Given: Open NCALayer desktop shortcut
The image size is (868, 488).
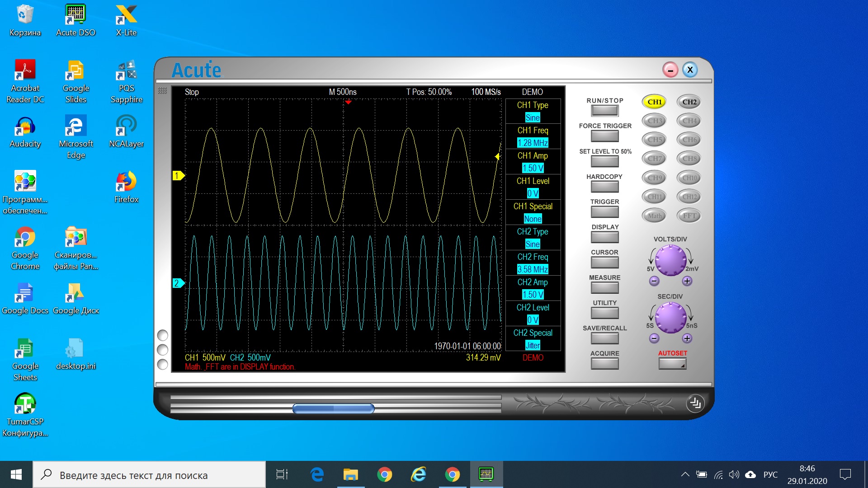Looking at the screenshot, I should tap(126, 132).
